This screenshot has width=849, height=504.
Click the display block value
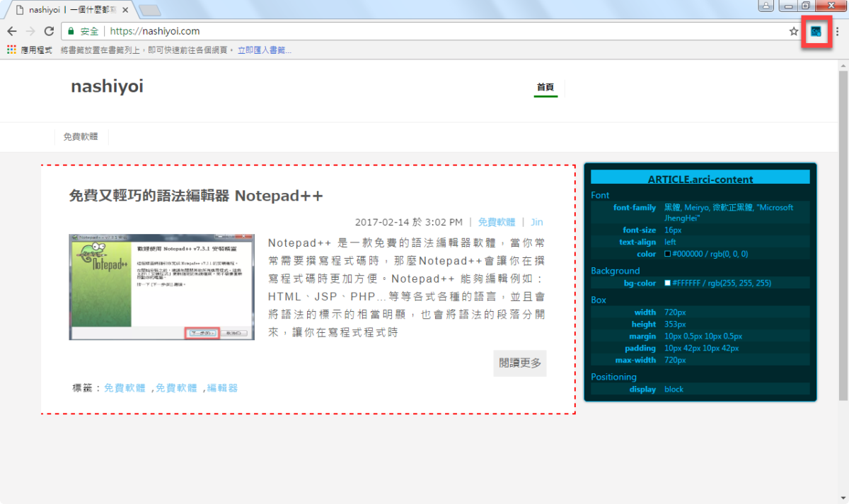[674, 389]
